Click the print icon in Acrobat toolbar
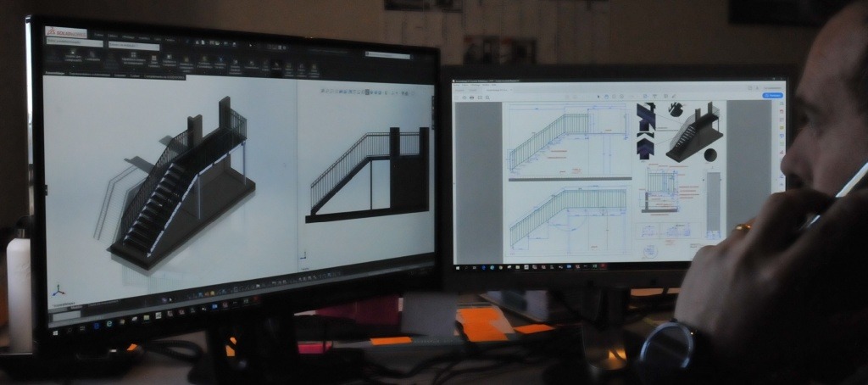 coord(471,98)
